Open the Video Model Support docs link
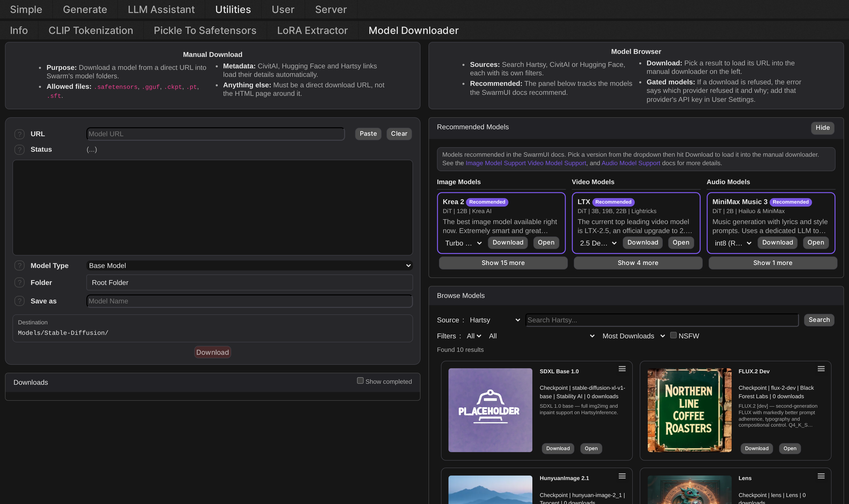Viewport: 849px width, 504px height. (557, 163)
